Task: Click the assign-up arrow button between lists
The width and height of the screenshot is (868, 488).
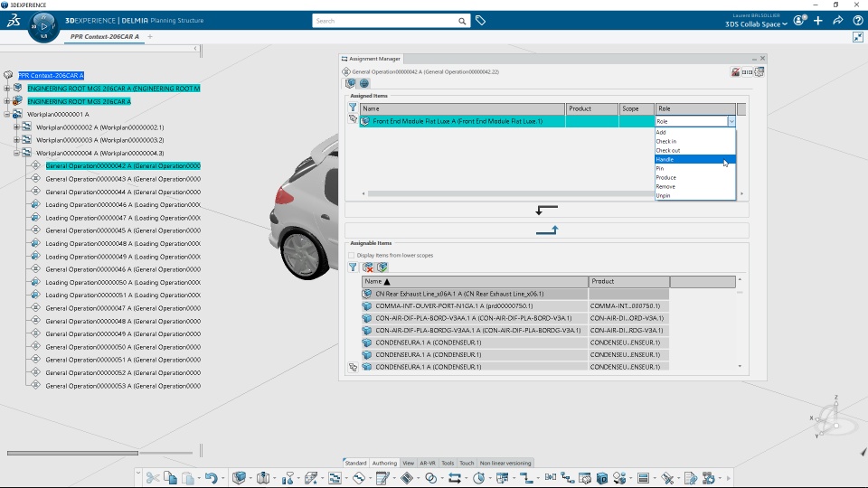Action: coord(547,230)
